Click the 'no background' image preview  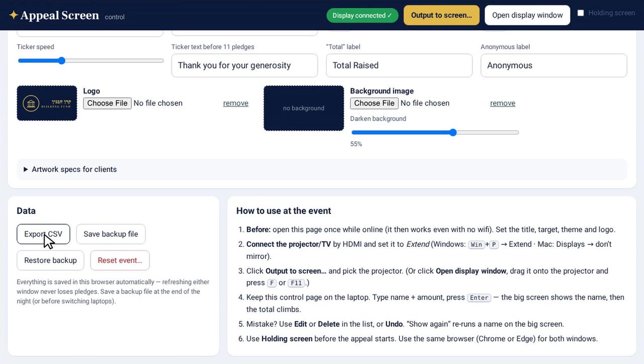click(x=304, y=108)
